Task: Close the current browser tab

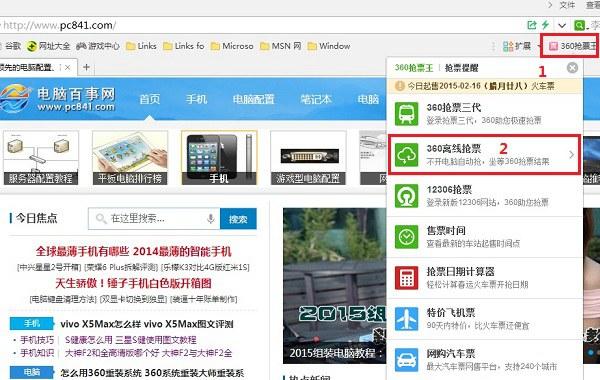Action: click(x=67, y=67)
